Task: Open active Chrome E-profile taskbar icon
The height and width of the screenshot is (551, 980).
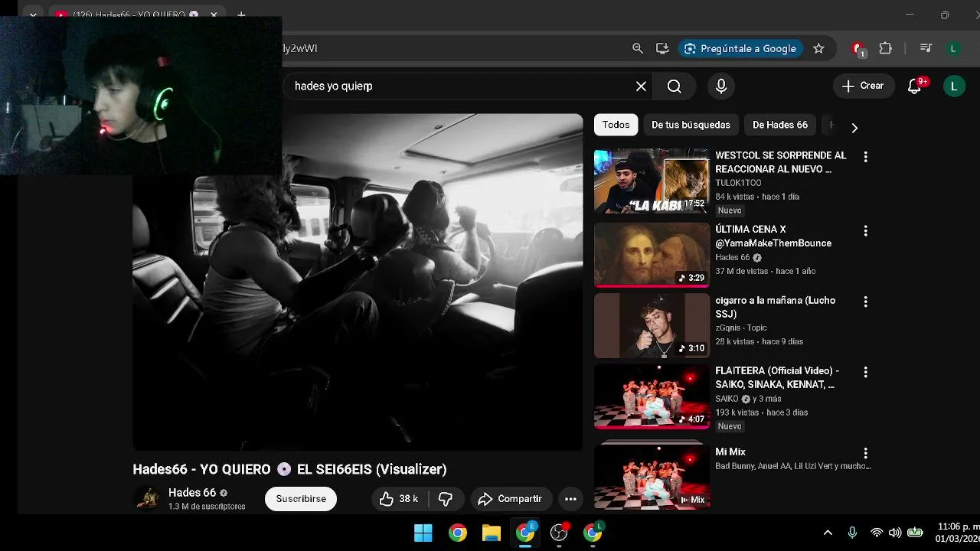Action: pos(525,533)
